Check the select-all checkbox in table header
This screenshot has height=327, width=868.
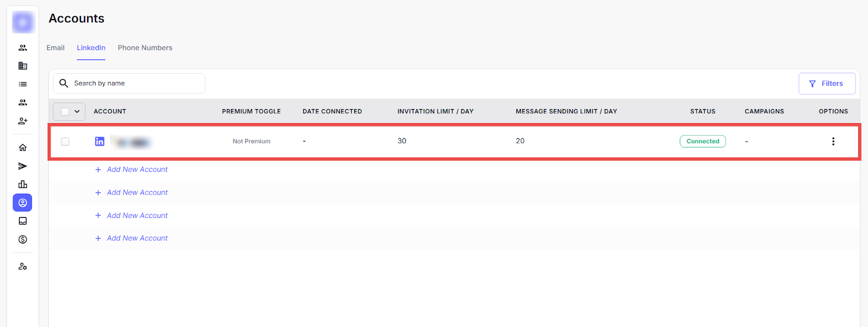click(x=65, y=112)
